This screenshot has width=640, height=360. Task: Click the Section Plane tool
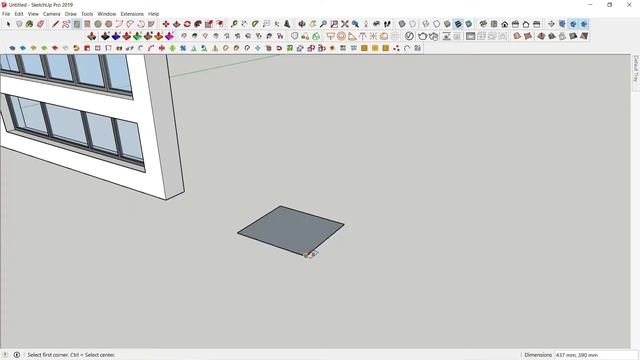[551, 24]
